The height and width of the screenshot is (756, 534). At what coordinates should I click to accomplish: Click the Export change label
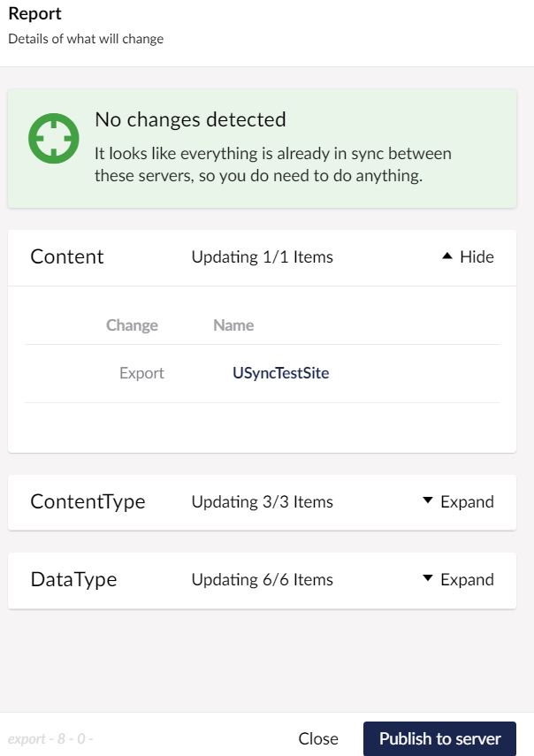(x=141, y=373)
